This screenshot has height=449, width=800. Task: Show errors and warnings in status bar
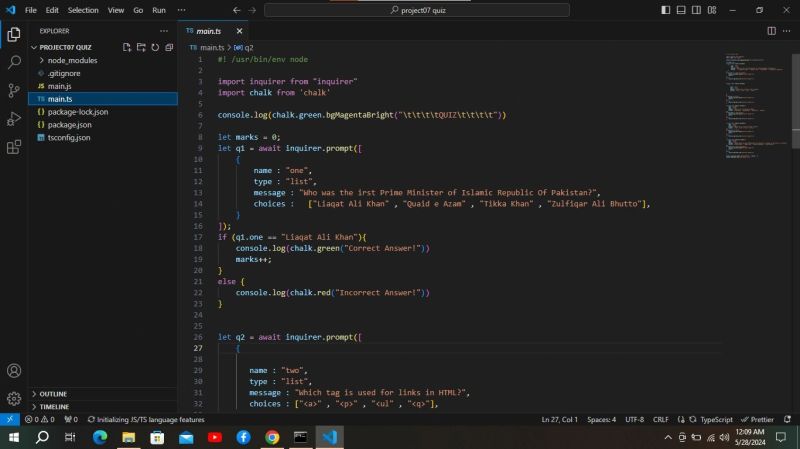click(39, 419)
